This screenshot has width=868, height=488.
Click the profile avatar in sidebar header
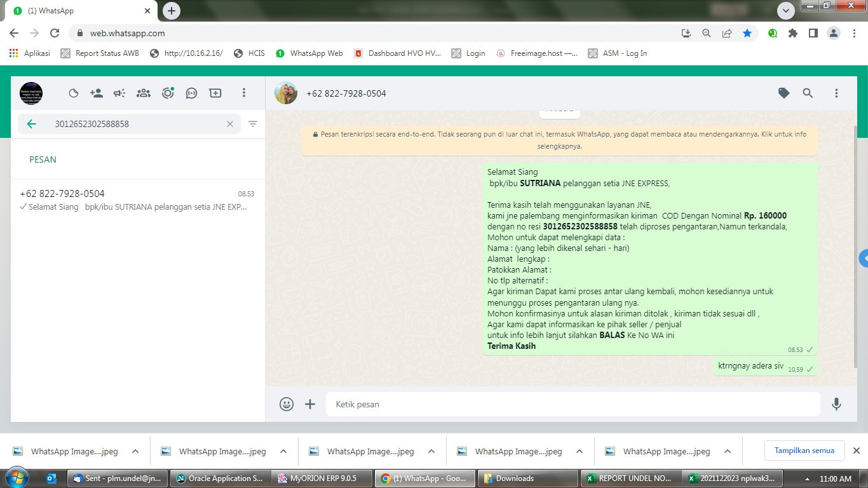(31, 93)
